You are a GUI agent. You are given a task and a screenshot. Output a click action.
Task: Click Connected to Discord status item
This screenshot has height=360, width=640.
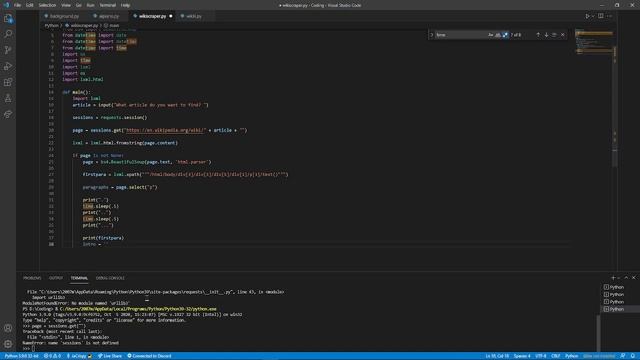click(x=149, y=356)
